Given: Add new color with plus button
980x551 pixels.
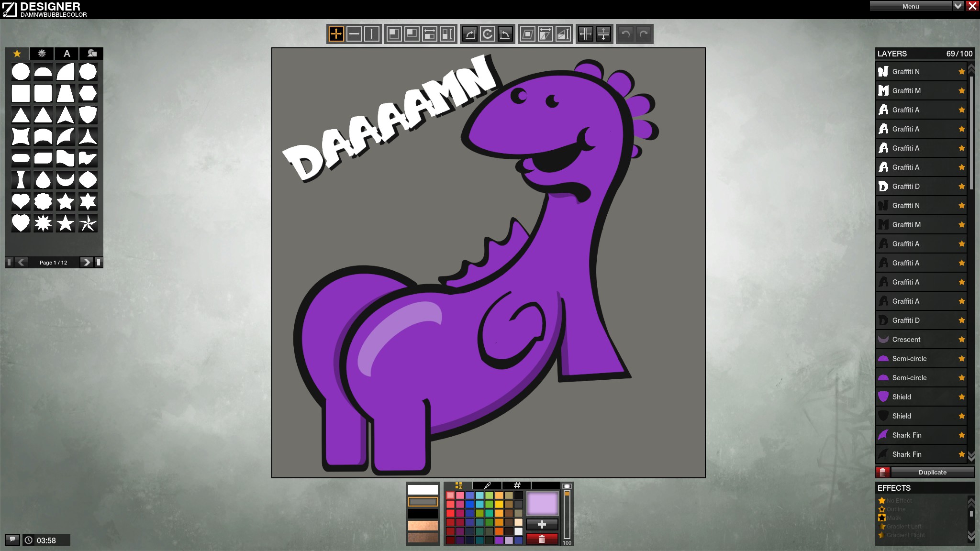Looking at the screenshot, I should pyautogui.click(x=542, y=524).
